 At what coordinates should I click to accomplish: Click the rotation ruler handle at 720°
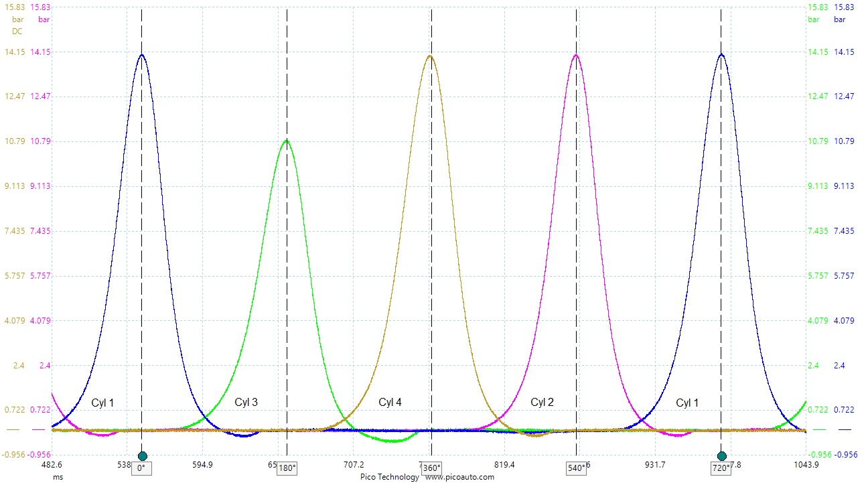721,456
